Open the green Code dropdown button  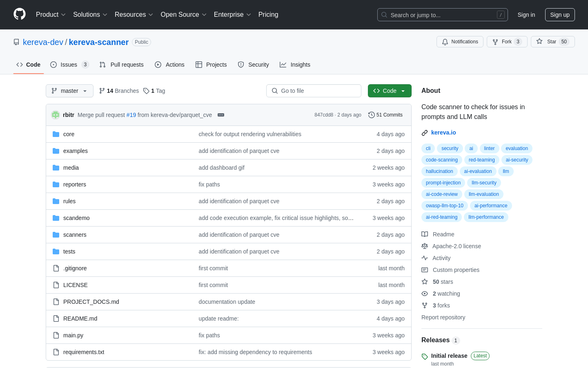pyautogui.click(x=390, y=91)
